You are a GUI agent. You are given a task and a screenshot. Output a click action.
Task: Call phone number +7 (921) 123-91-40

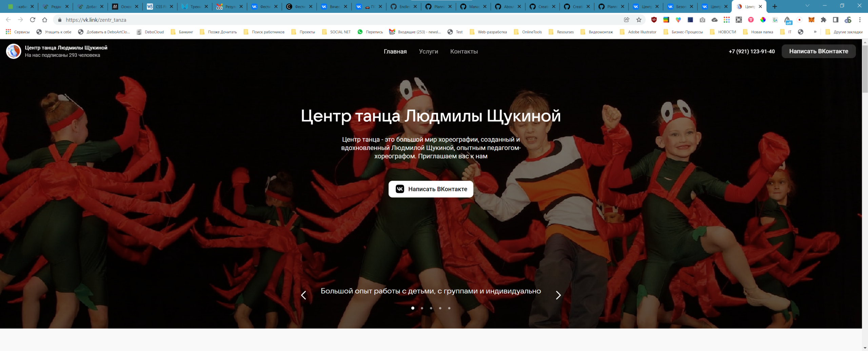[x=751, y=51]
